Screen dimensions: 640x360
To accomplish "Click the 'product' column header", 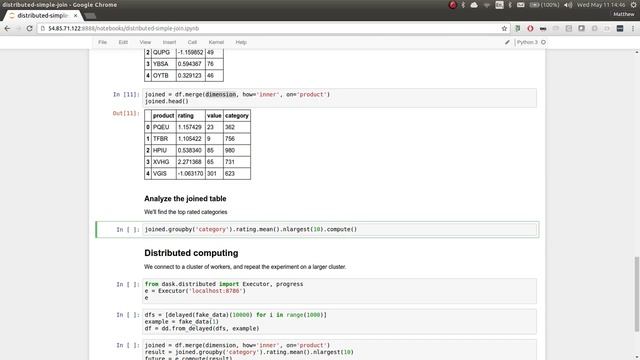I will point(164,116).
